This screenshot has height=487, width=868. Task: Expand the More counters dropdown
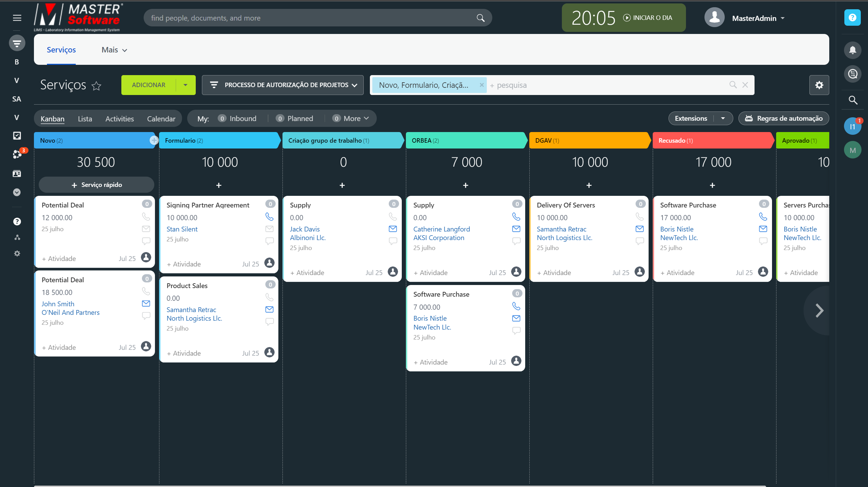[x=350, y=119]
